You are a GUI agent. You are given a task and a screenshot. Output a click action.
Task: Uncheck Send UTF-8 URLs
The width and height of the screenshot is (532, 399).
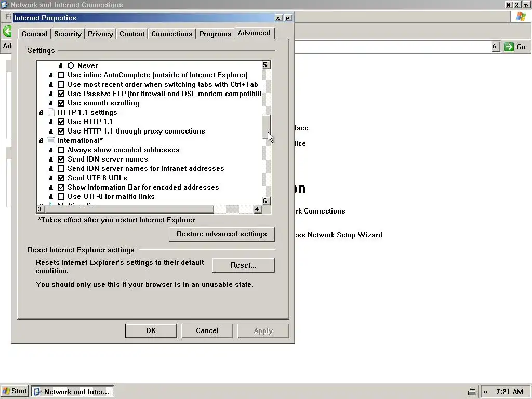(x=61, y=178)
